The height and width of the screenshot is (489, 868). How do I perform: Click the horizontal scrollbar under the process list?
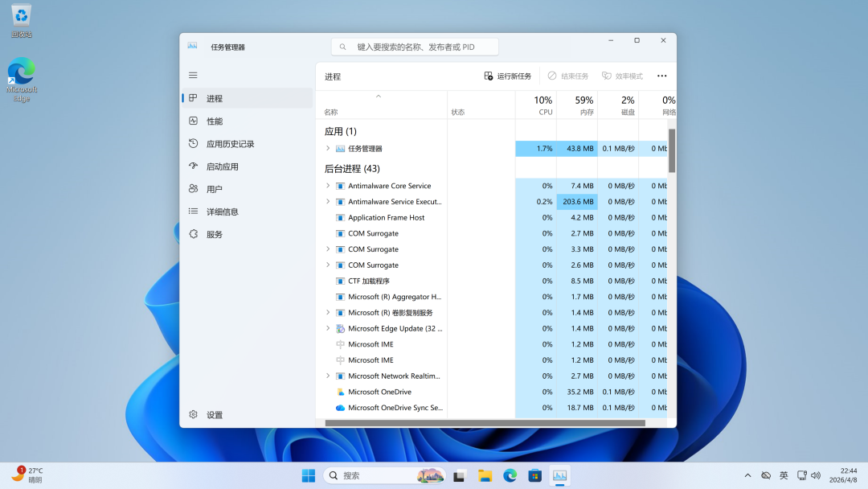[x=485, y=423]
